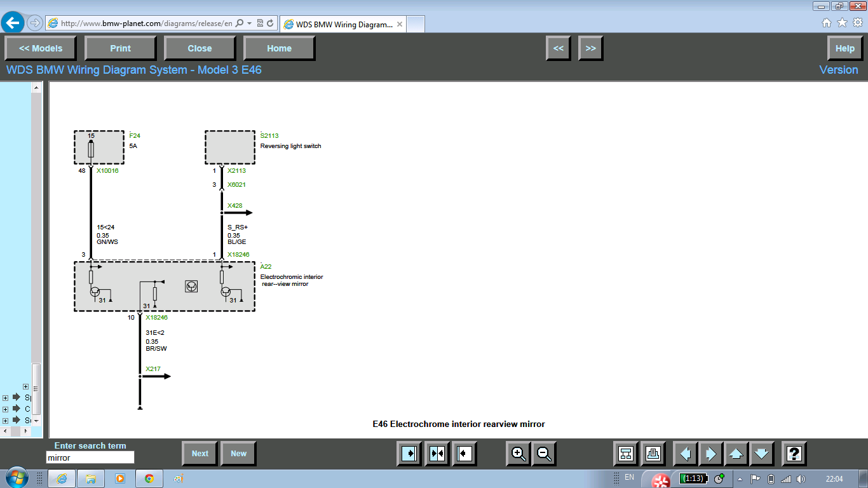This screenshot has height=488, width=868.
Task: Open the favorites star icon
Action: (x=842, y=23)
